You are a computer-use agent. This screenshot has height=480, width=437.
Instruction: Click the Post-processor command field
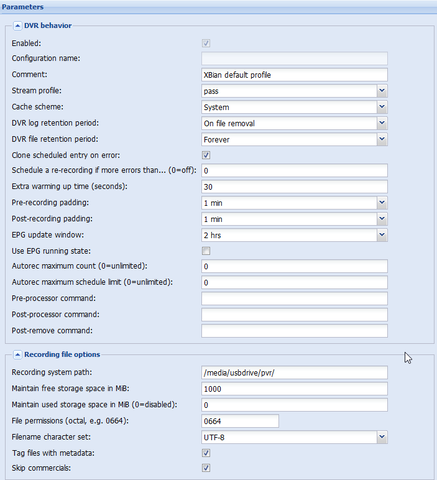(294, 315)
